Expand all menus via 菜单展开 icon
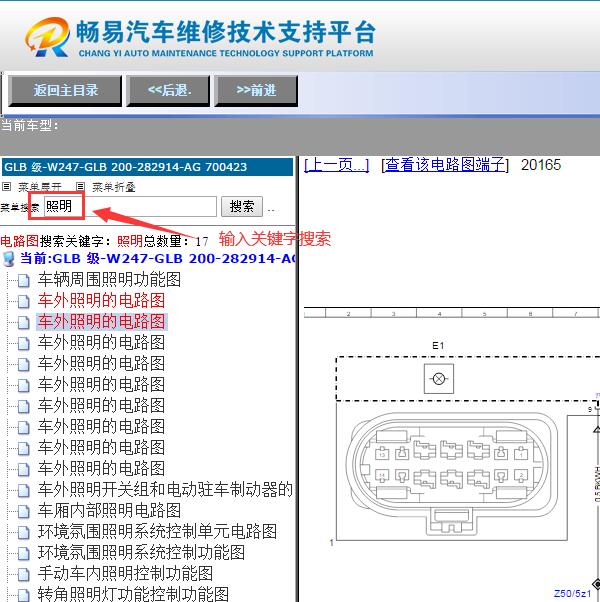The width and height of the screenshot is (600, 602). (7, 187)
